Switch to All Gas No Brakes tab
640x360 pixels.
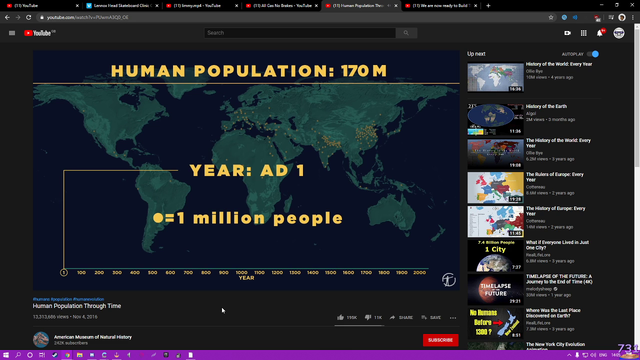(x=281, y=6)
